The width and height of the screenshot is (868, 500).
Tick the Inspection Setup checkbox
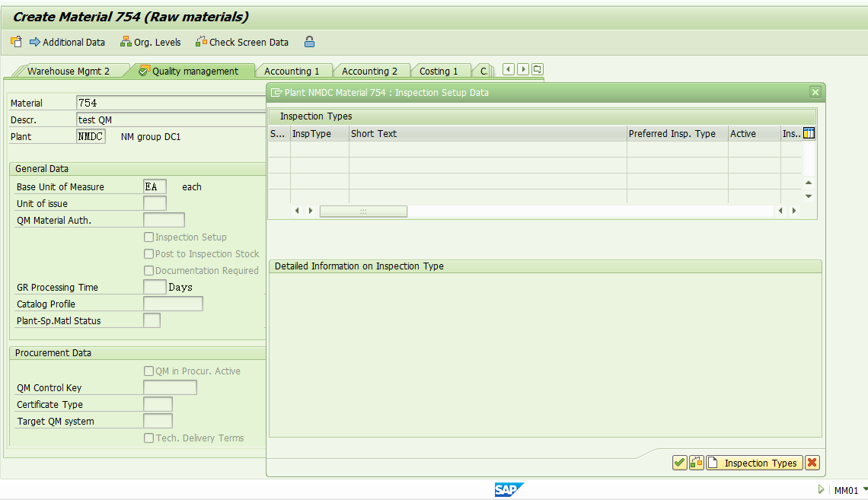pyautogui.click(x=148, y=237)
